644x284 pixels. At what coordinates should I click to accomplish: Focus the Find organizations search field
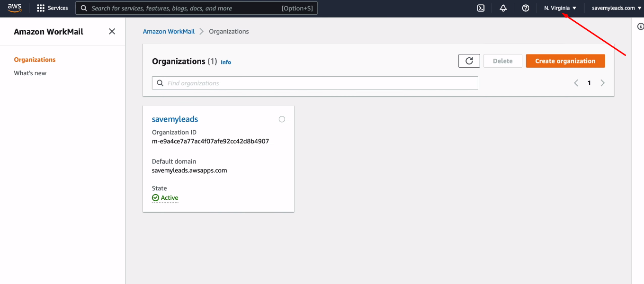point(315,83)
